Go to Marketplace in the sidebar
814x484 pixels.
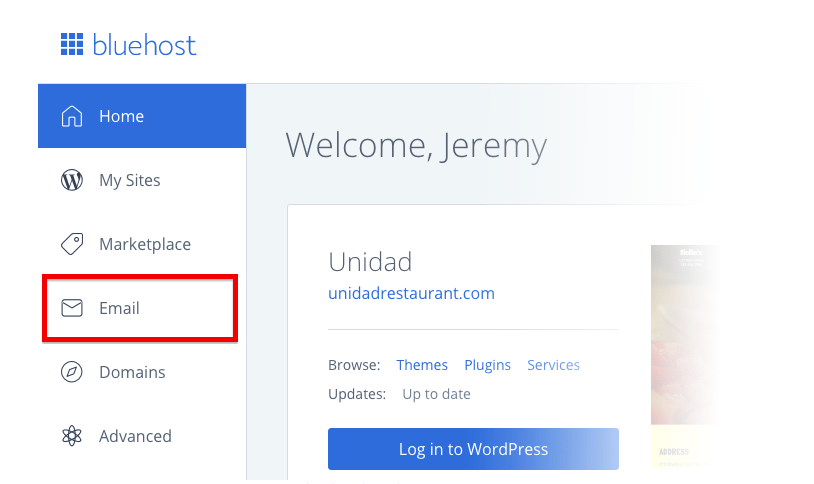(144, 244)
